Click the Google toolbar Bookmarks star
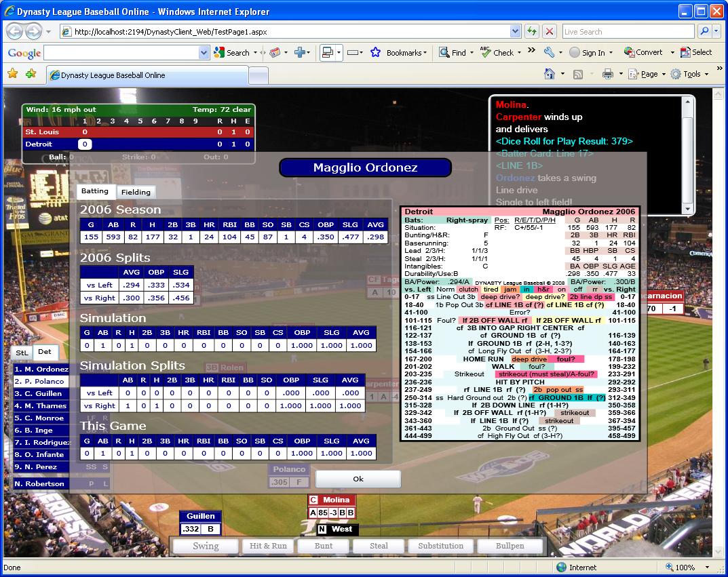Image resolution: width=728 pixels, height=577 pixels. (x=375, y=53)
